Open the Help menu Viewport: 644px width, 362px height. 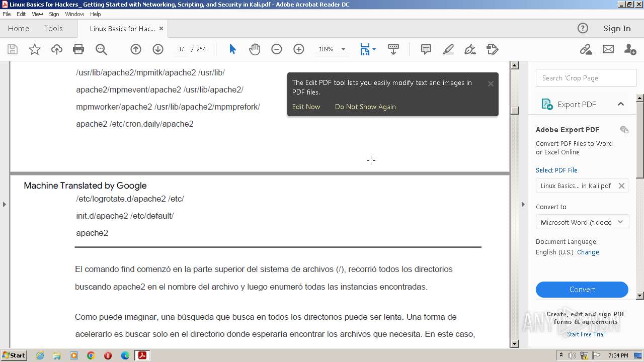[96, 14]
